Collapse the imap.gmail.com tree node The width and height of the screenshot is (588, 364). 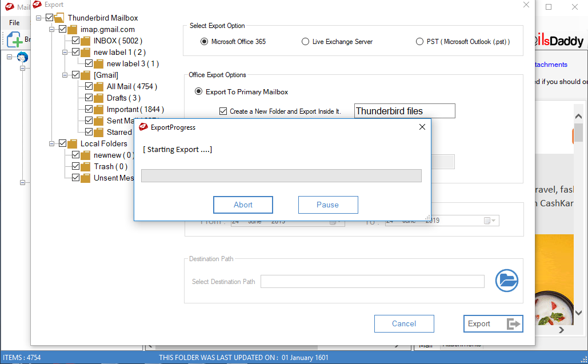[52, 29]
